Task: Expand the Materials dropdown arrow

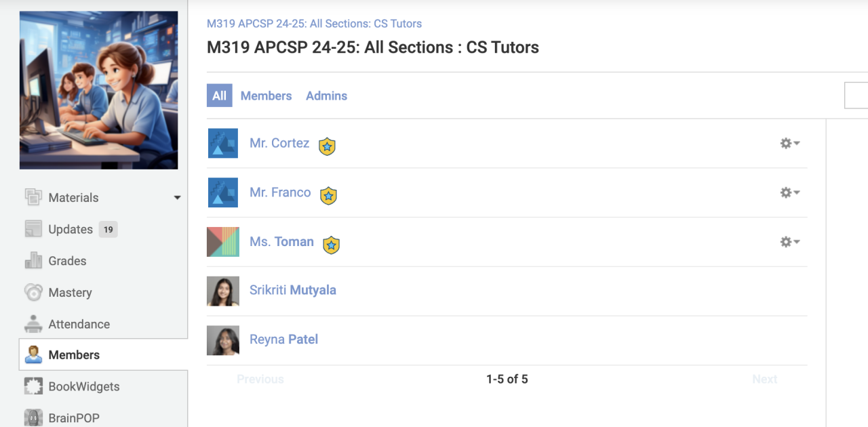Action: point(177,198)
